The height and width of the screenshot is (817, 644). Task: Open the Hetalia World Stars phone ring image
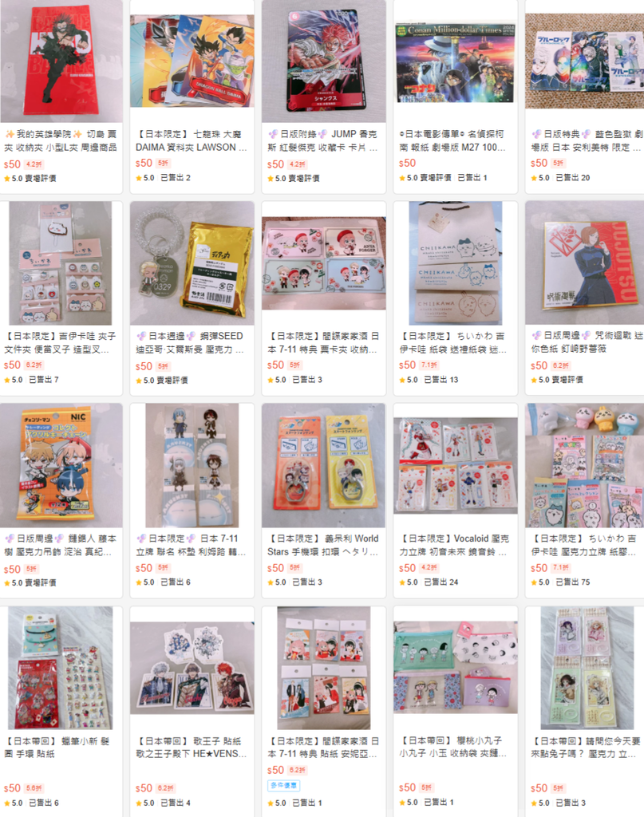[323, 465]
